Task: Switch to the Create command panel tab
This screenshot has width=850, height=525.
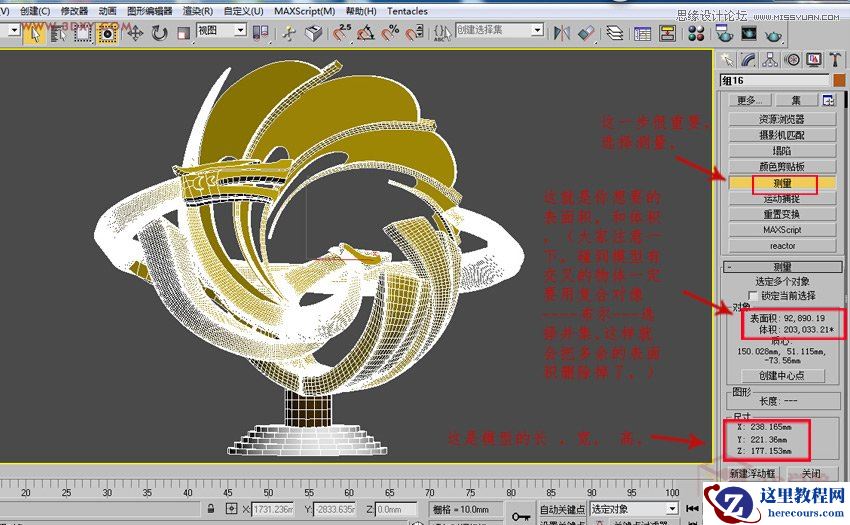Action: point(726,60)
